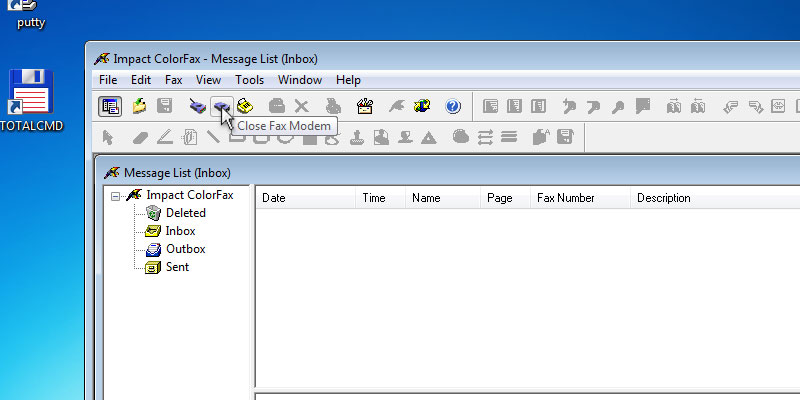Click the open fax modem icon
This screenshot has height=400, width=800.
tap(198, 106)
